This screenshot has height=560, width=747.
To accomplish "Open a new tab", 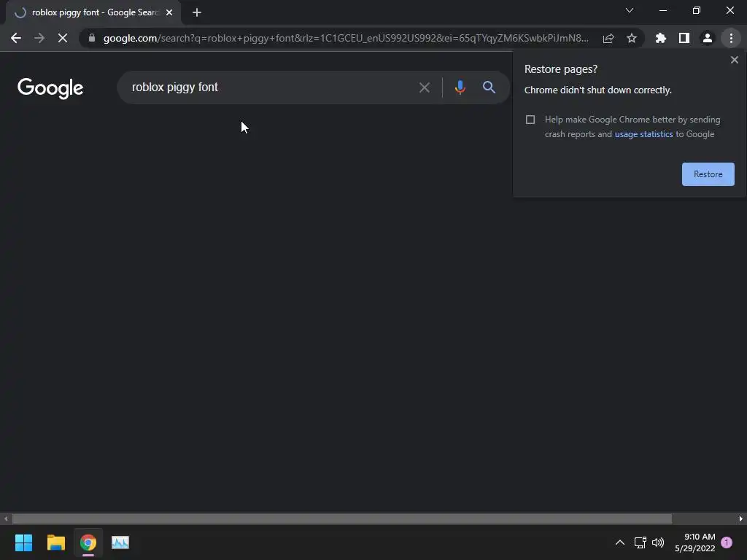I will 197,13.
